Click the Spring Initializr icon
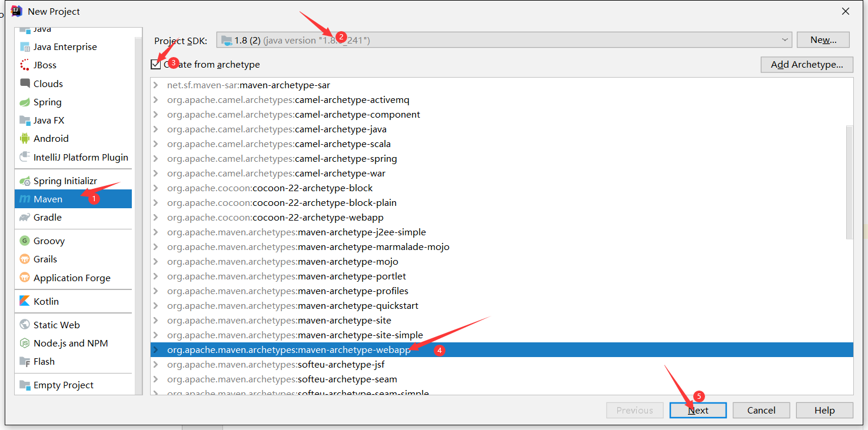868x430 pixels. tap(25, 181)
